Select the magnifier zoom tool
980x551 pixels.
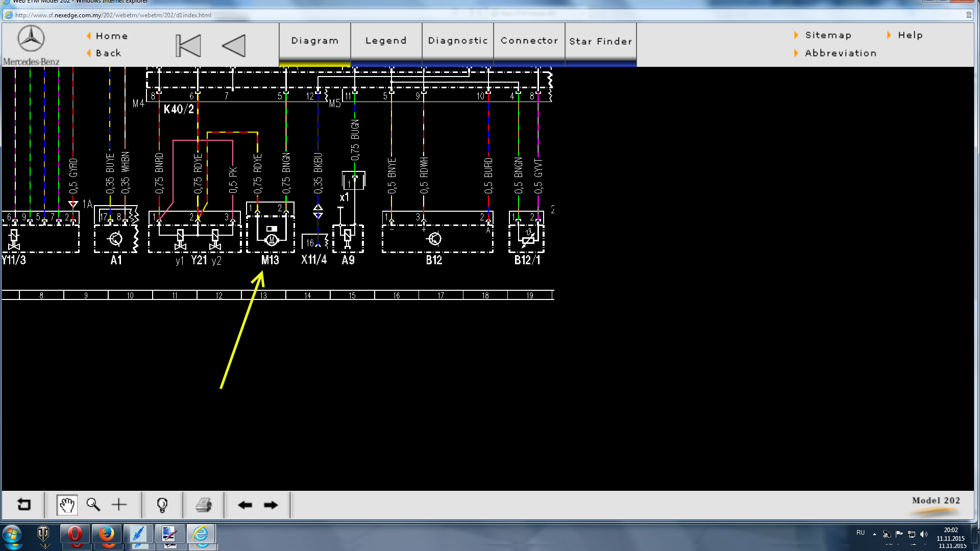point(93,505)
